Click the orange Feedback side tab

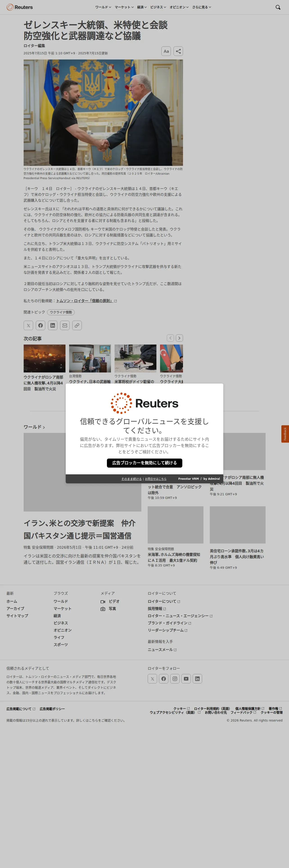285,434
